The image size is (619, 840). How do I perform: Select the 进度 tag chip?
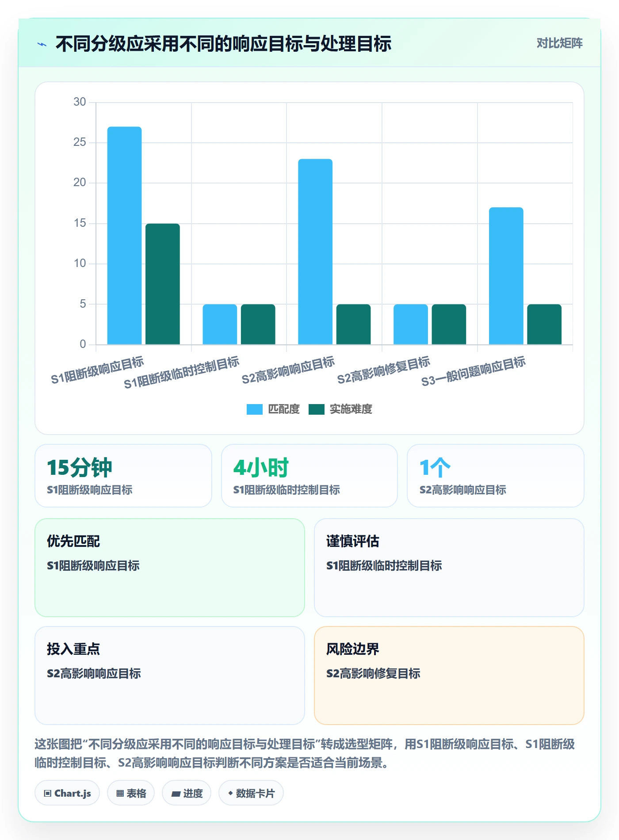click(187, 793)
